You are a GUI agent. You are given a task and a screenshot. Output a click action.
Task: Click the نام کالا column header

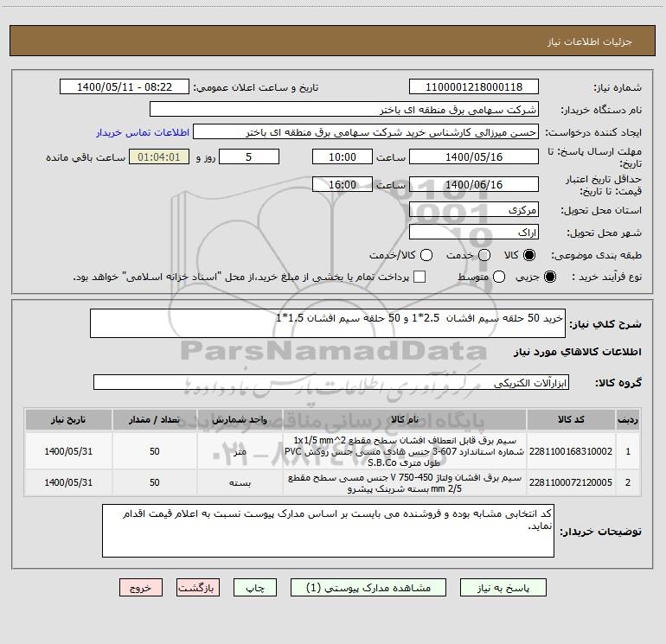tap(405, 420)
